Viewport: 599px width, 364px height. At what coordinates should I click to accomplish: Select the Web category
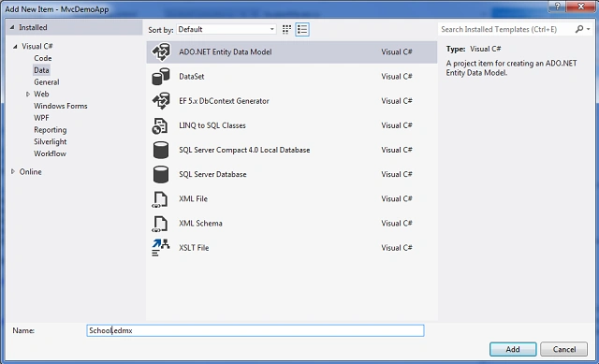pyautogui.click(x=41, y=94)
